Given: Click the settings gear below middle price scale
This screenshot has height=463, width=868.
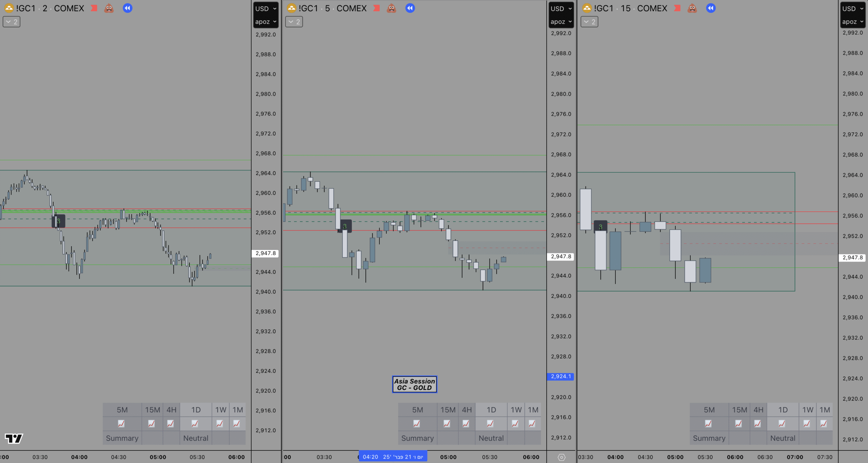Looking at the screenshot, I should click(x=561, y=457).
